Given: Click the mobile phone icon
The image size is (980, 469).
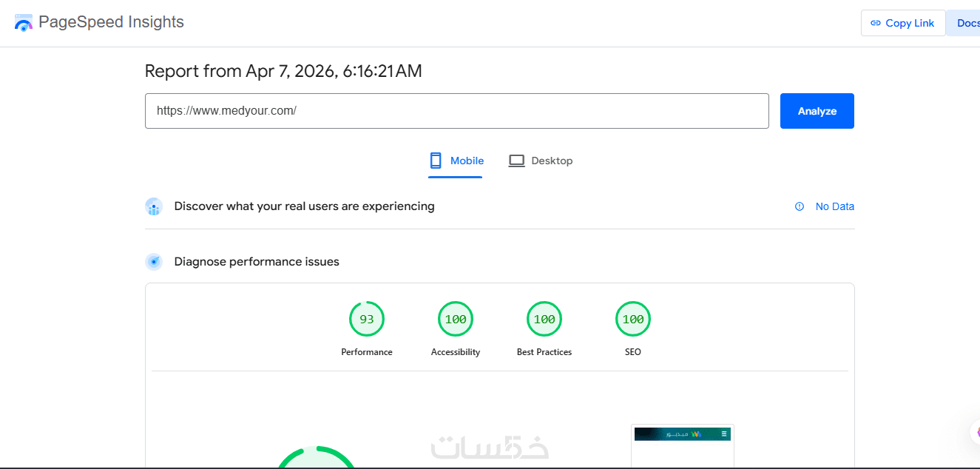Looking at the screenshot, I should (x=436, y=161).
